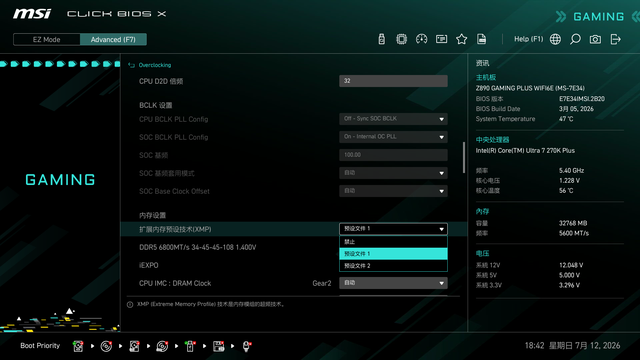
Task: Select the iEXPO setting row
Action: pyautogui.click(x=294, y=265)
